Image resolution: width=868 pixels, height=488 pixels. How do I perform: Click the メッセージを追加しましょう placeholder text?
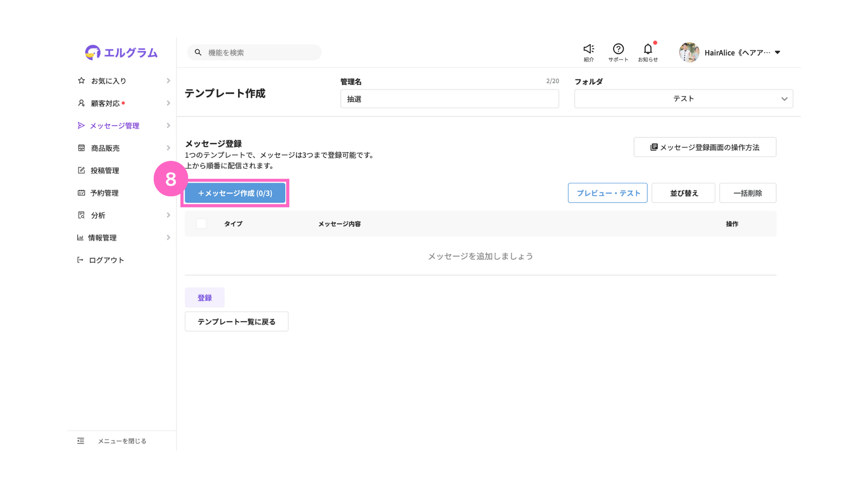(x=481, y=256)
